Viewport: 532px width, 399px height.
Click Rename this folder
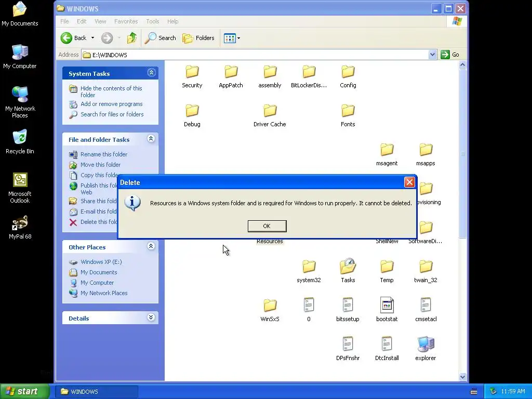point(104,154)
